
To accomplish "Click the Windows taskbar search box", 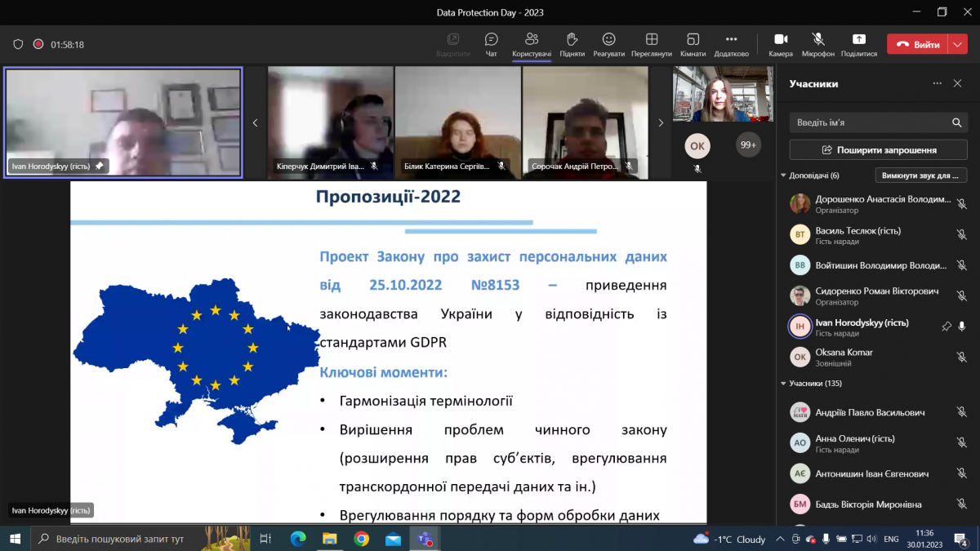I will [140, 539].
